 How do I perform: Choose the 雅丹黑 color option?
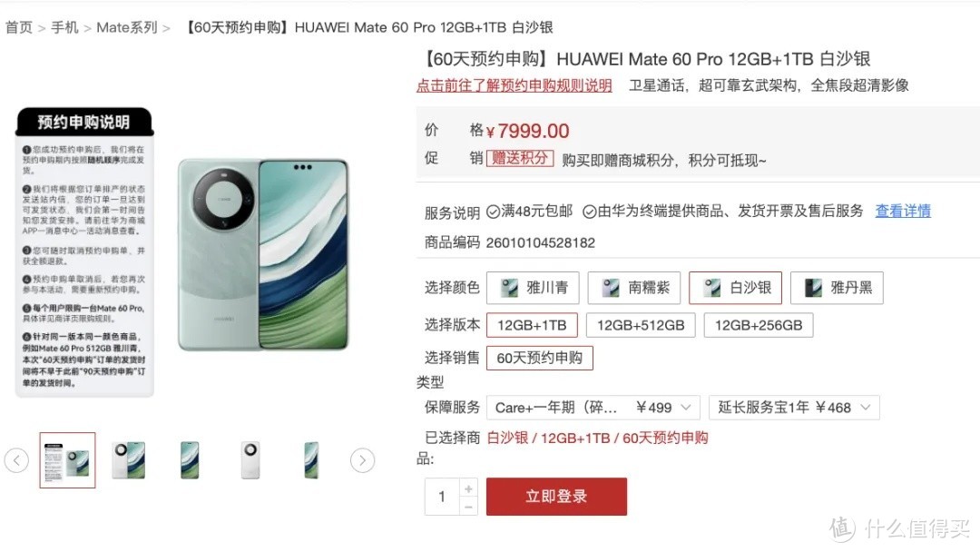pyautogui.click(x=837, y=288)
